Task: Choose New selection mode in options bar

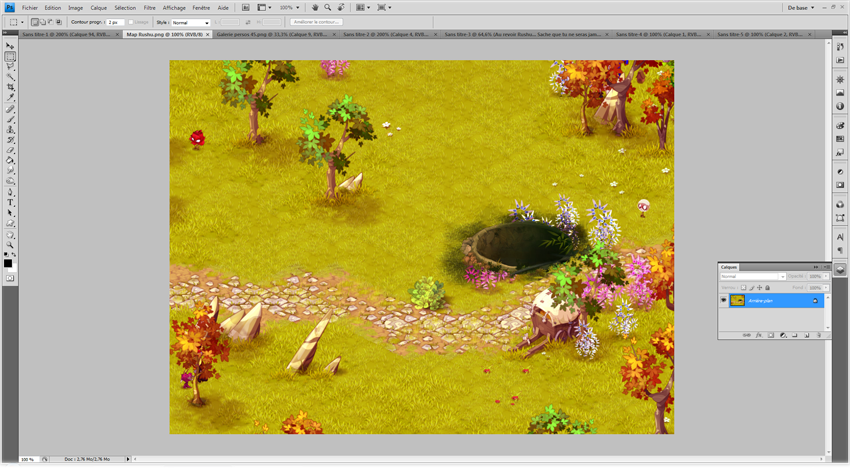Action: click(35, 22)
